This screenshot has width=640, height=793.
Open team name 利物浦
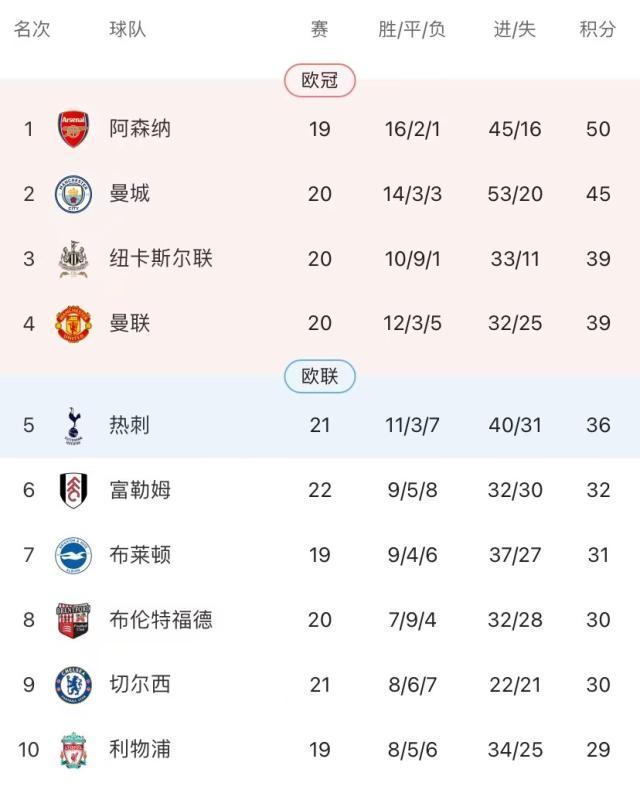click(140, 749)
